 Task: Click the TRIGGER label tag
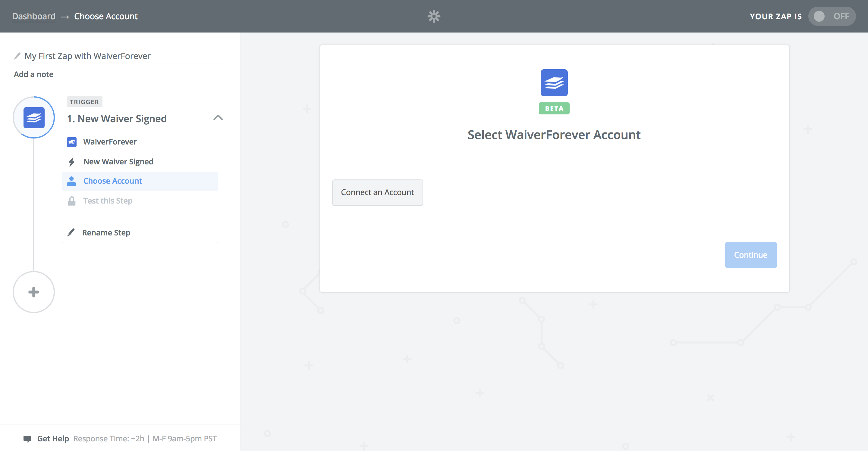[x=84, y=102]
